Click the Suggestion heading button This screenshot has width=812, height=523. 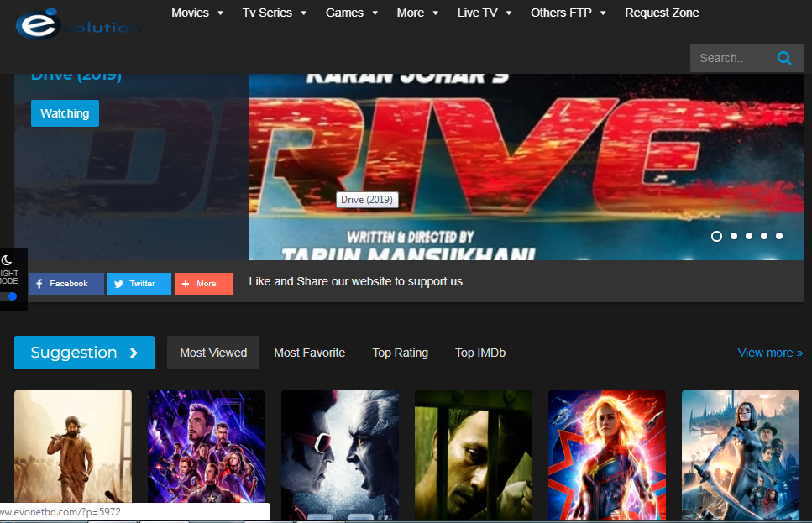click(x=85, y=353)
